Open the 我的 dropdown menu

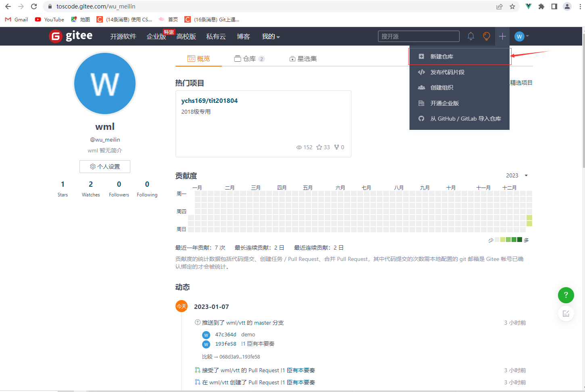click(x=270, y=36)
